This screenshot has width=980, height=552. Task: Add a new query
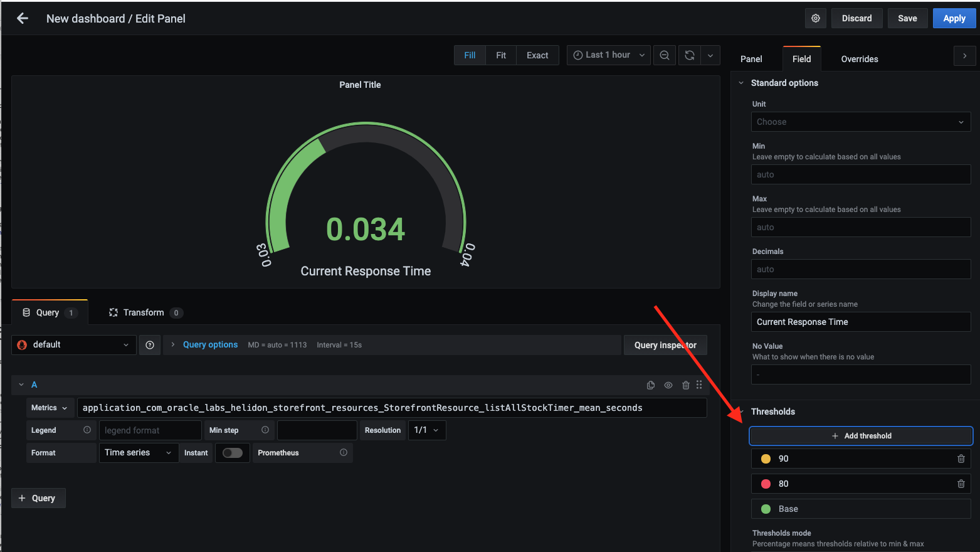point(38,498)
